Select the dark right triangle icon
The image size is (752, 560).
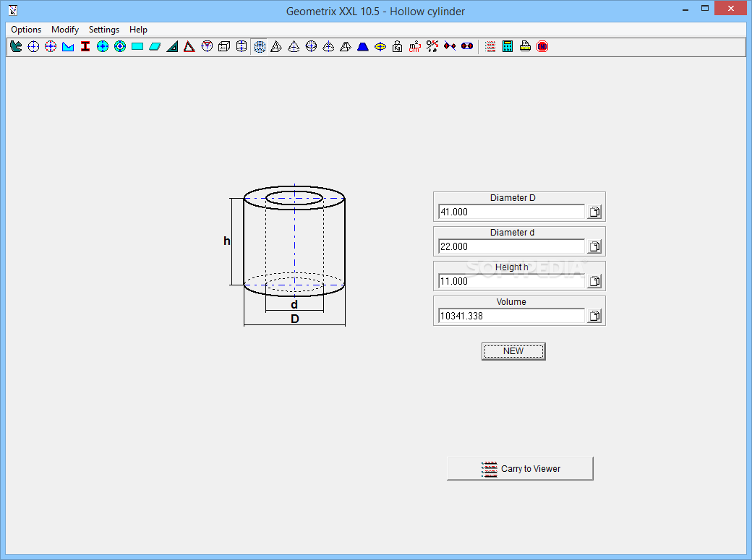pos(172,46)
